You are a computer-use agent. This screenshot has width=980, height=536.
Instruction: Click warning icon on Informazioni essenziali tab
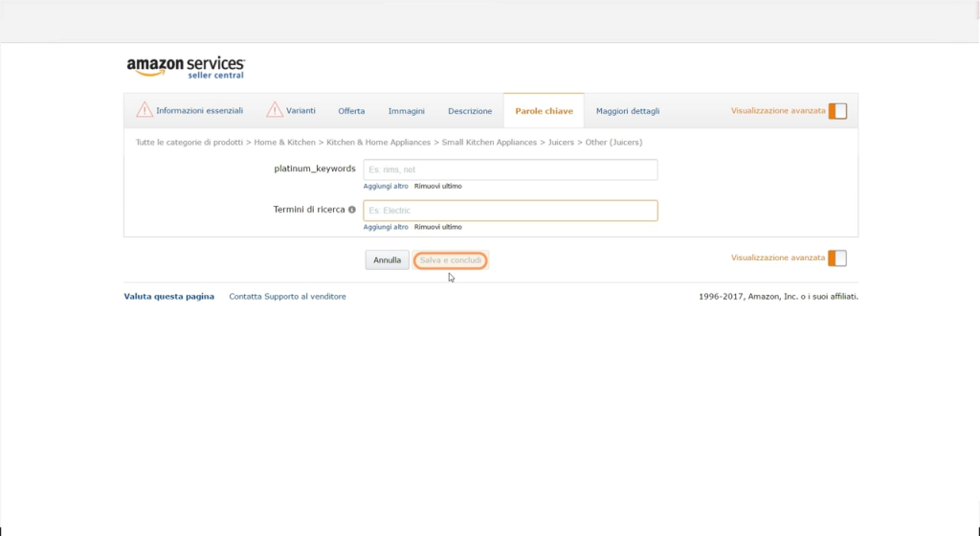click(x=144, y=110)
